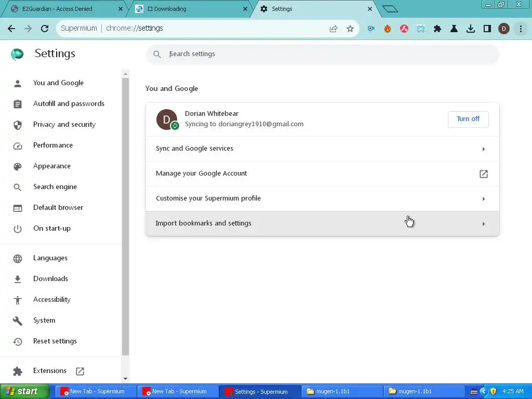Screen dimensions: 532x399
Task: Open the flask experiments icon
Action: pos(454,29)
